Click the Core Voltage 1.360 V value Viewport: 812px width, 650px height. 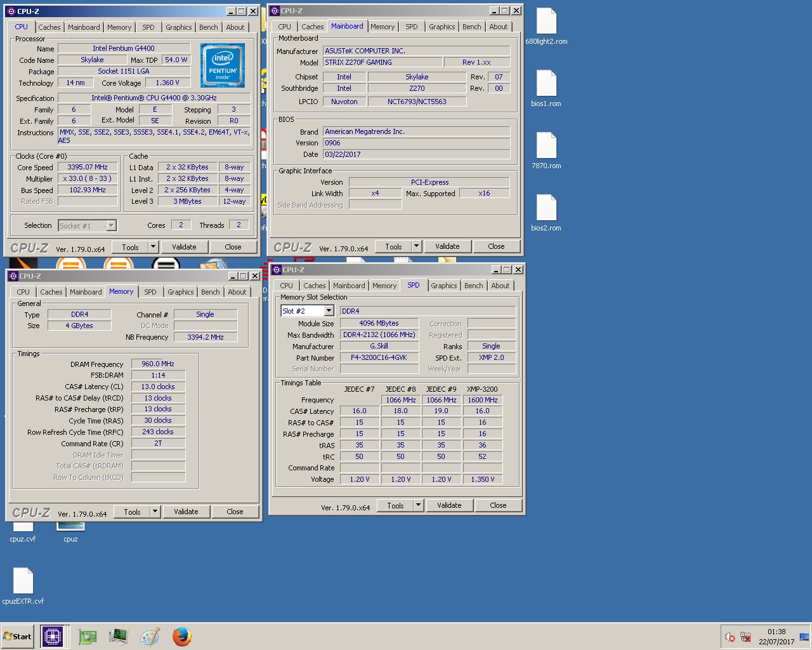[x=167, y=83]
